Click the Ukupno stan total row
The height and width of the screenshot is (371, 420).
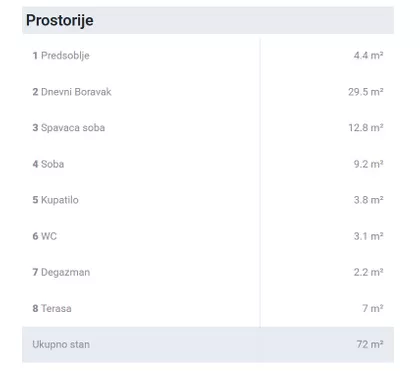[x=208, y=344]
